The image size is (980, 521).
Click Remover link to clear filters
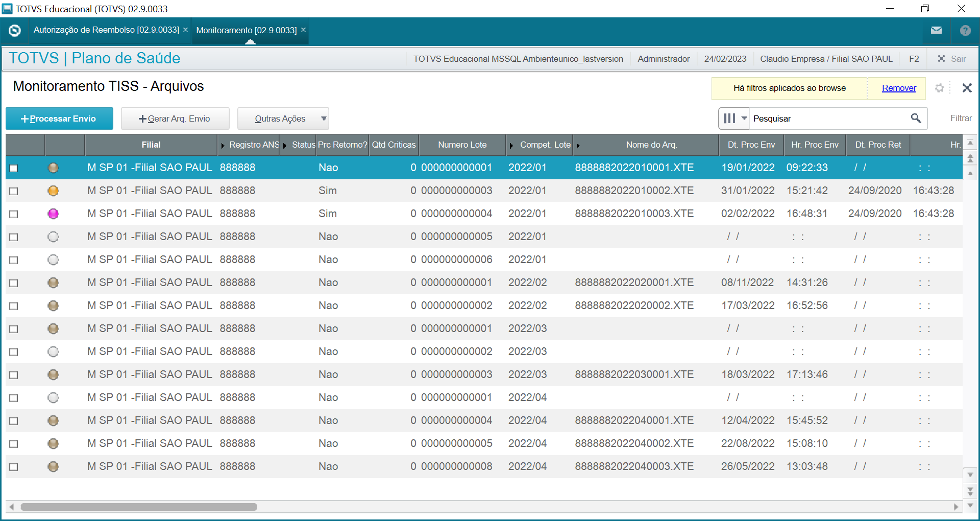pyautogui.click(x=899, y=88)
